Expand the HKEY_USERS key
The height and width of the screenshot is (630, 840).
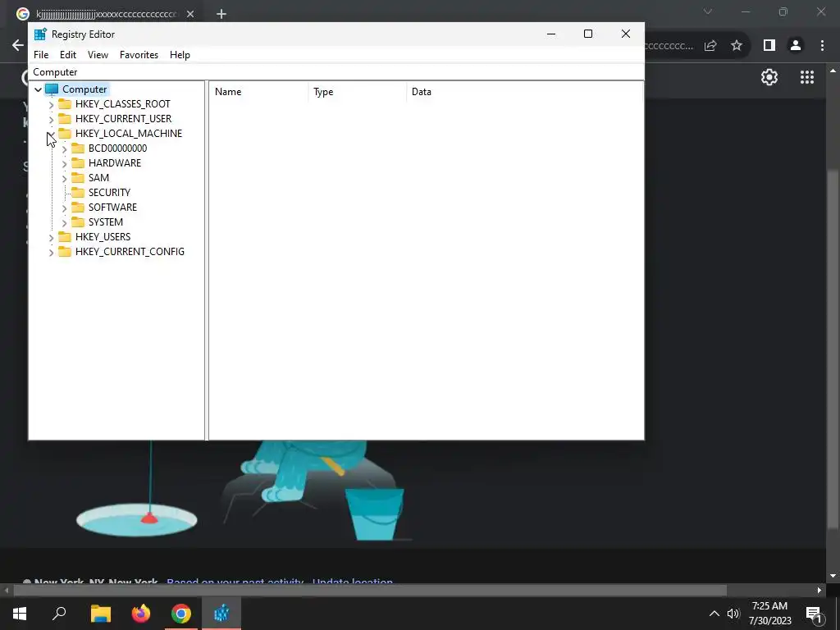point(52,237)
